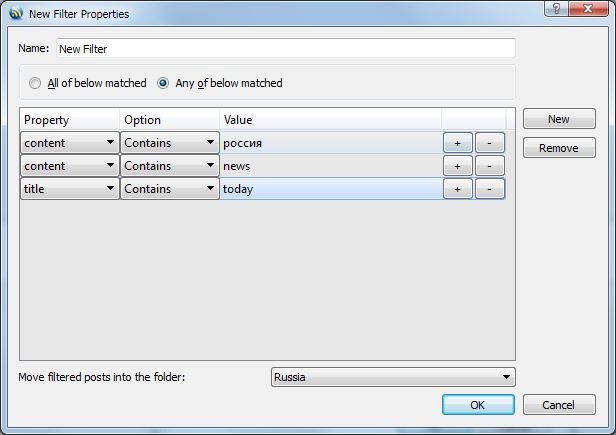Screen dimensions: 616x435
Task: Remove the news condition with its minus button
Action: click(489, 166)
